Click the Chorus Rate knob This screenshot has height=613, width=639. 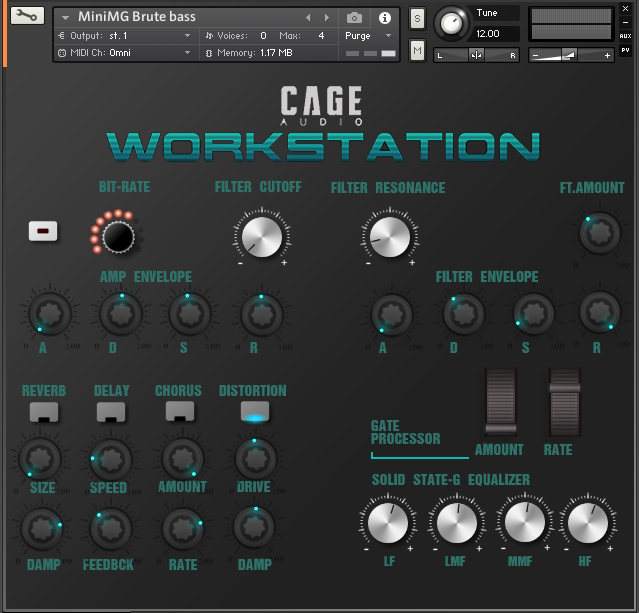click(183, 529)
